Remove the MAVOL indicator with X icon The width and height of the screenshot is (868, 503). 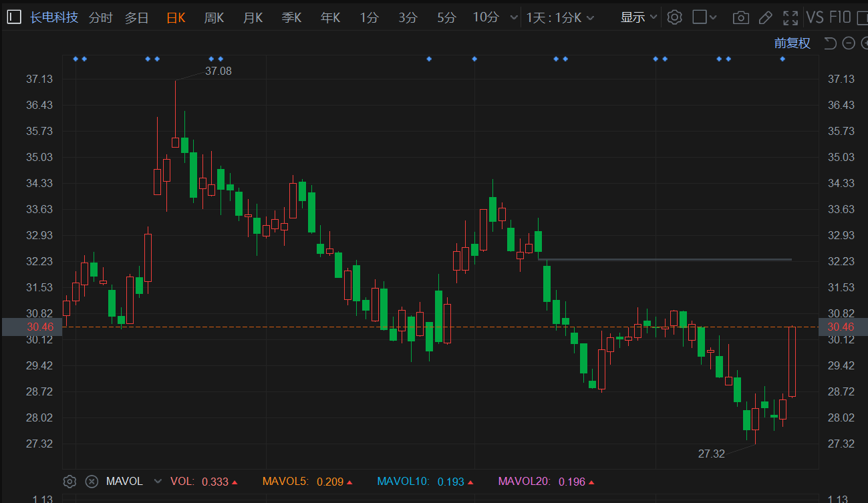click(92, 481)
